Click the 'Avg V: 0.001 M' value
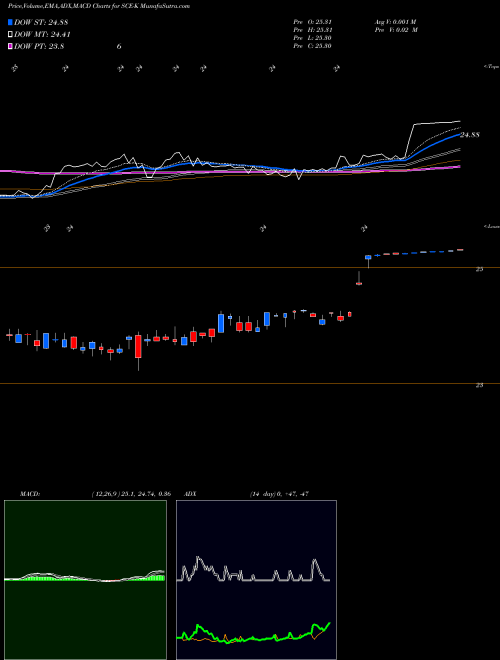Screen dimensions: 500x660 pyautogui.click(x=395, y=21)
